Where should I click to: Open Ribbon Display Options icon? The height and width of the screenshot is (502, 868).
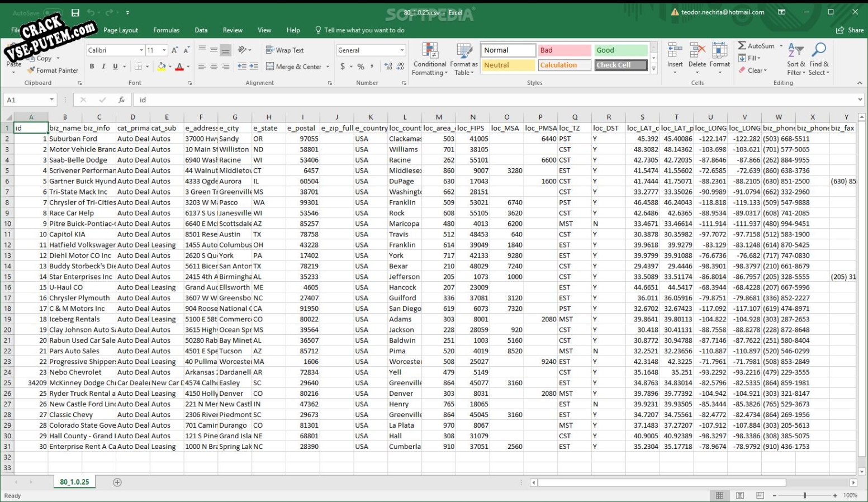(782, 12)
